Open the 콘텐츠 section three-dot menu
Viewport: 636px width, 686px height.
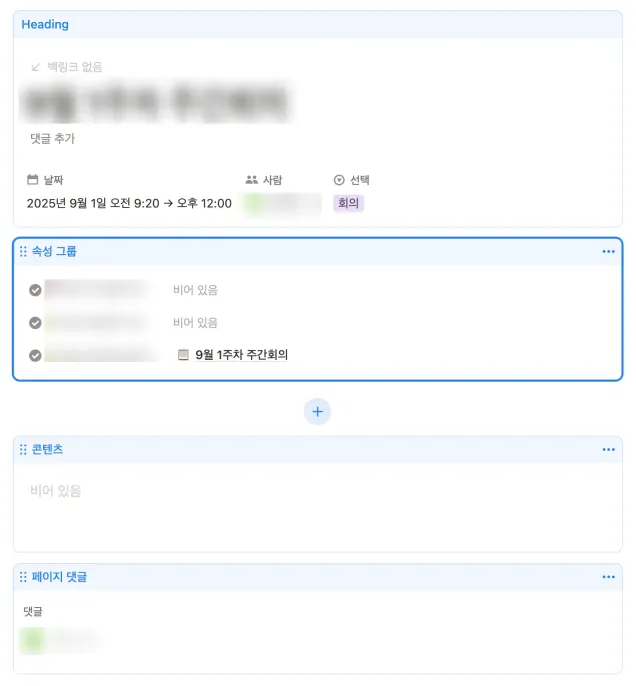click(x=608, y=449)
